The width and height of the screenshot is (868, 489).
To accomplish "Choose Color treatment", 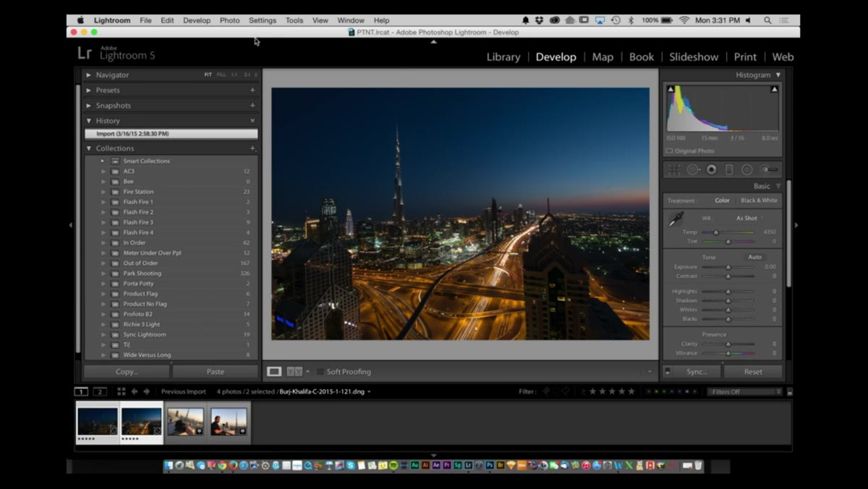I will pos(722,200).
